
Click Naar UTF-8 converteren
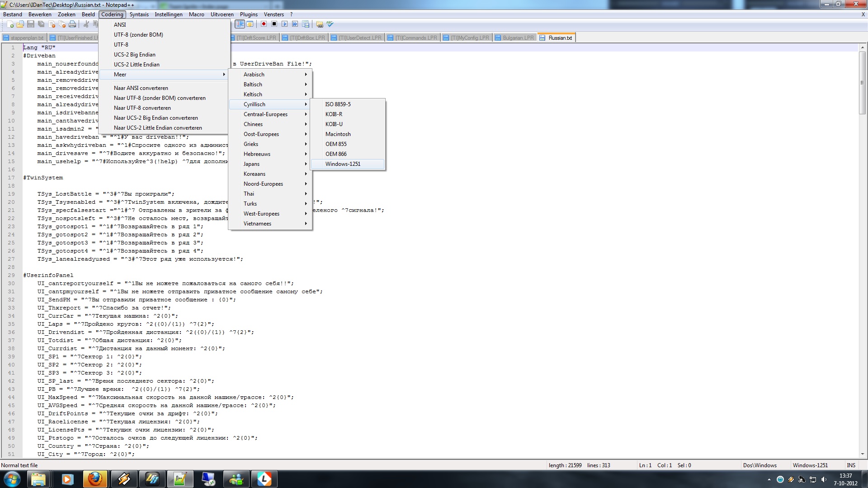[142, 108]
